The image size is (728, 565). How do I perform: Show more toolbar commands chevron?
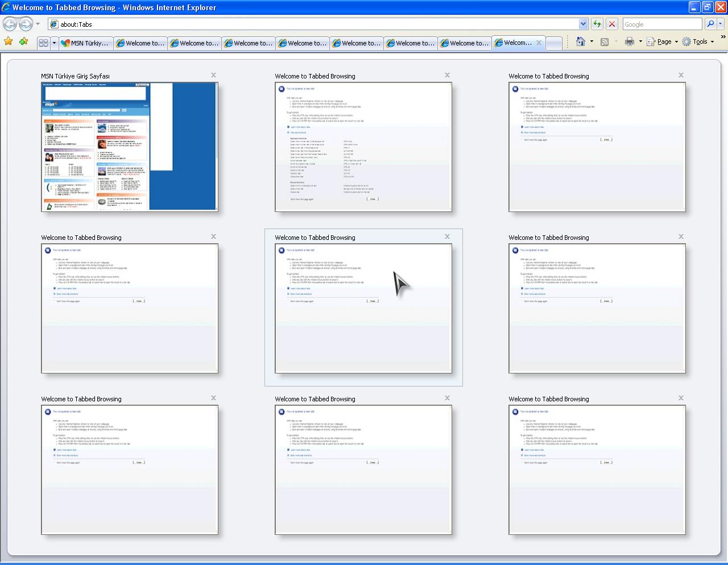point(723,37)
